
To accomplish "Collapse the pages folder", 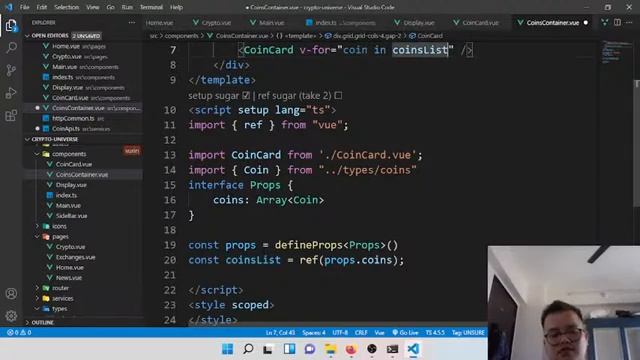I will pyautogui.click(x=37, y=237).
